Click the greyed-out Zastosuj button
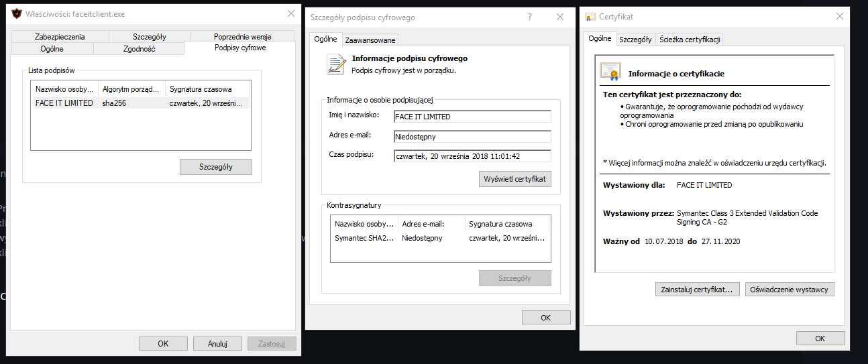 (272, 343)
